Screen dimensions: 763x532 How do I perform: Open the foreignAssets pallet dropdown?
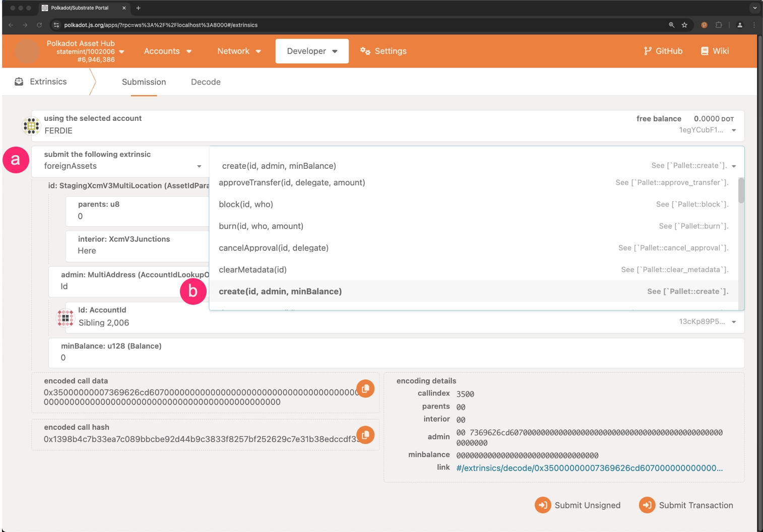click(120, 162)
